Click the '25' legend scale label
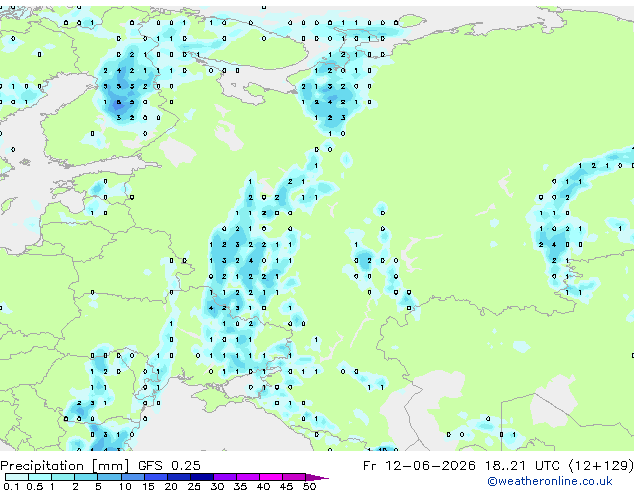 pyautogui.click(x=194, y=486)
